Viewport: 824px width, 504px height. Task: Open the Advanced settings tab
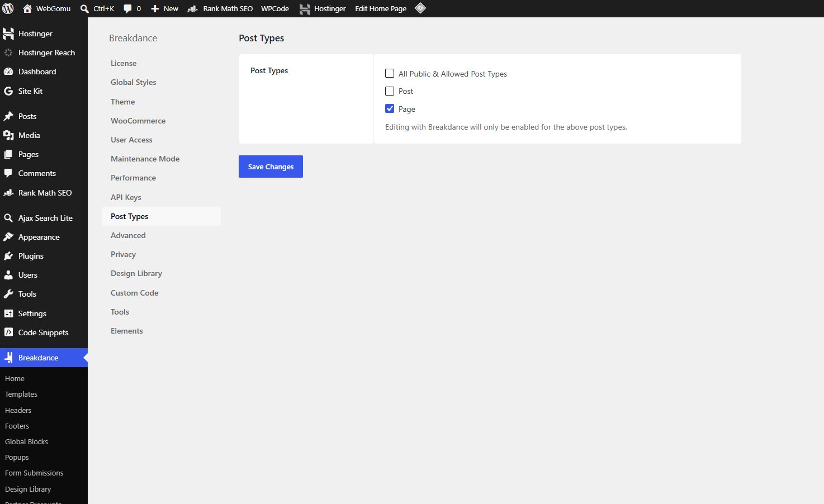162,235
